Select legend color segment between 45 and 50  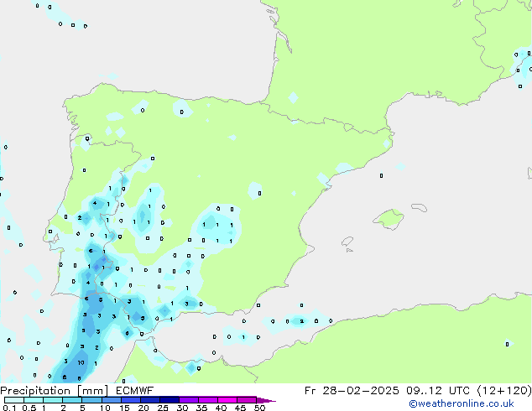coord(247,400)
